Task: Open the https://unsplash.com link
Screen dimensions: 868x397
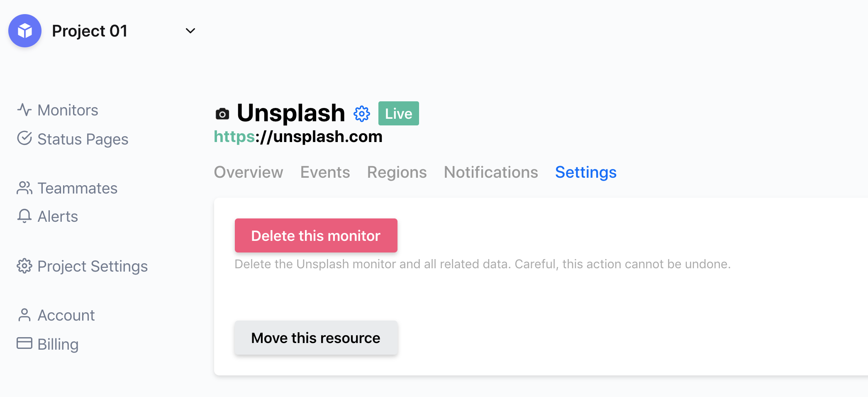Action: click(298, 137)
